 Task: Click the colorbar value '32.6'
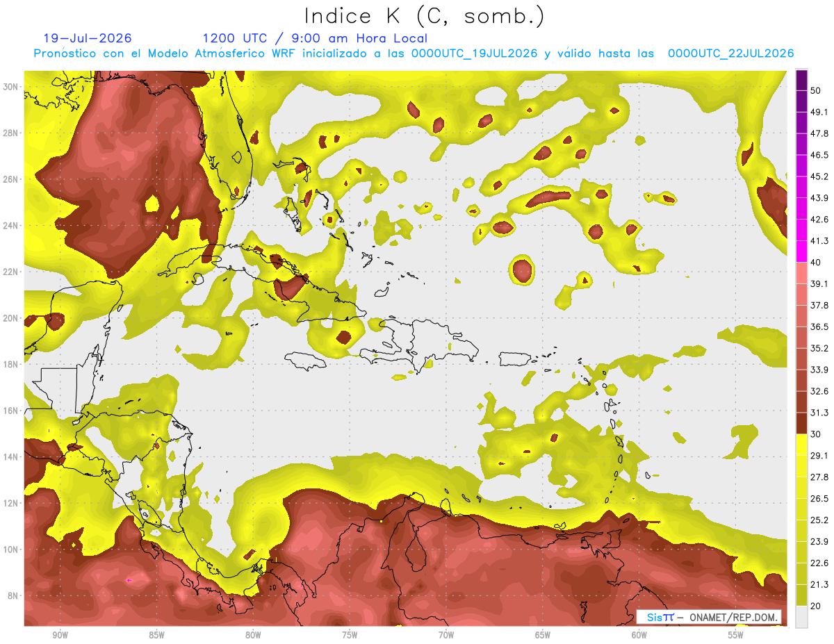click(819, 391)
